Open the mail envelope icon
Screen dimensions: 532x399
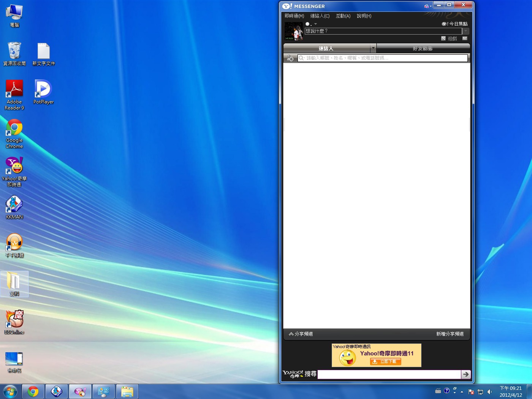[465, 38]
